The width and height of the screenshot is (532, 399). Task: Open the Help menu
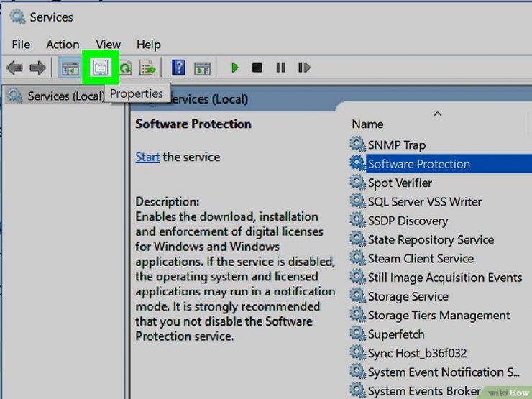[149, 45]
